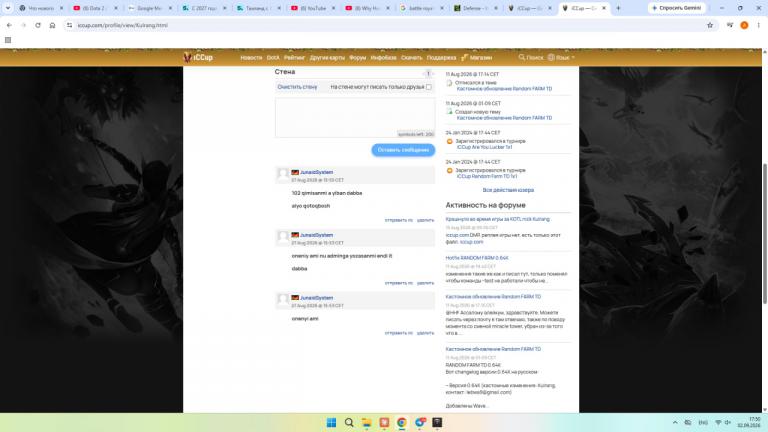Click the iCCup logo
The height and width of the screenshot is (432, 768).
pyautogui.click(x=198, y=57)
